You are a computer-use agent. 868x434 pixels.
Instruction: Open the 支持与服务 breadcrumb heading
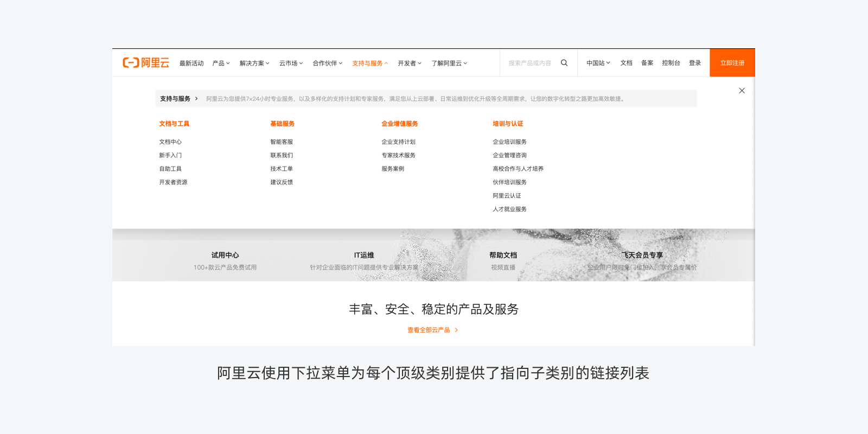175,99
